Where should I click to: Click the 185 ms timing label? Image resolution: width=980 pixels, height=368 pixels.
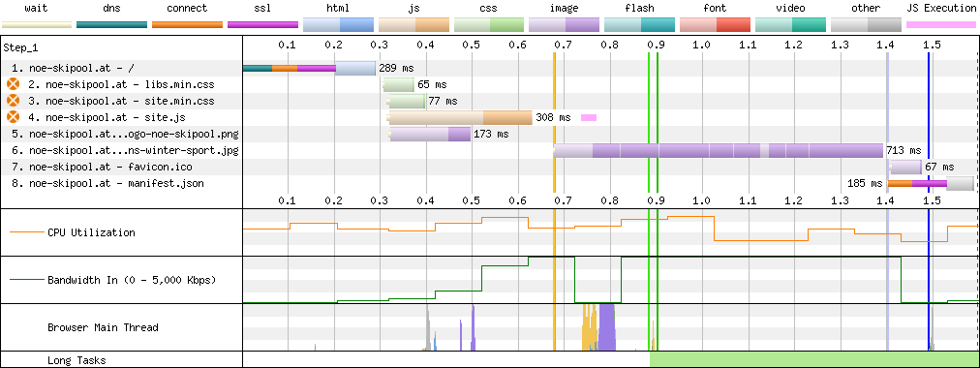click(x=865, y=184)
